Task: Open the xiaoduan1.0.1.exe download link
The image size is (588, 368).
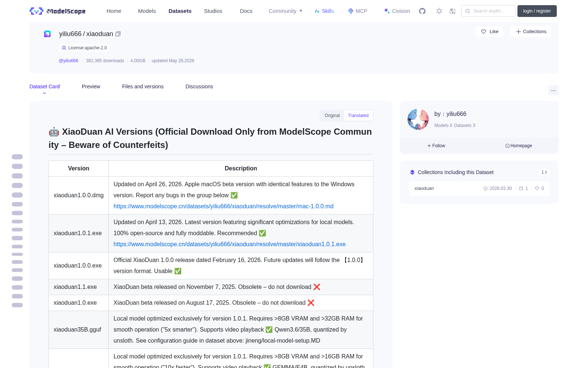Action: pyautogui.click(x=230, y=244)
